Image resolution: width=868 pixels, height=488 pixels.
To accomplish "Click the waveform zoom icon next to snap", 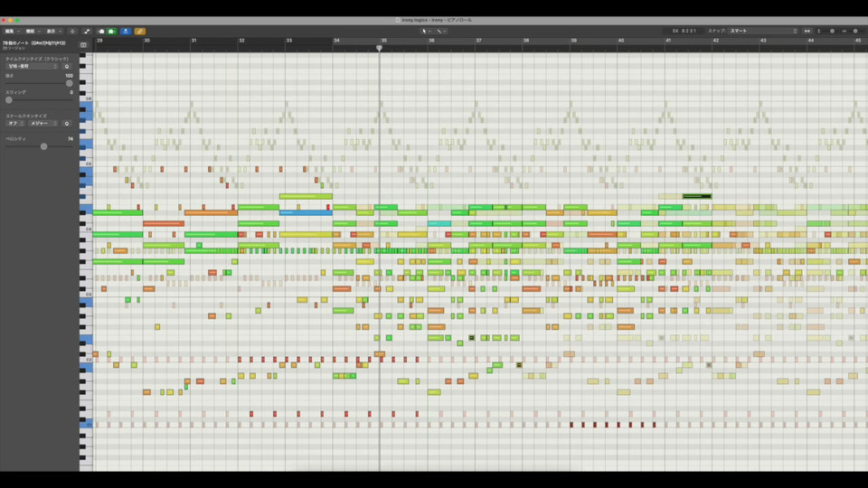I will [807, 31].
